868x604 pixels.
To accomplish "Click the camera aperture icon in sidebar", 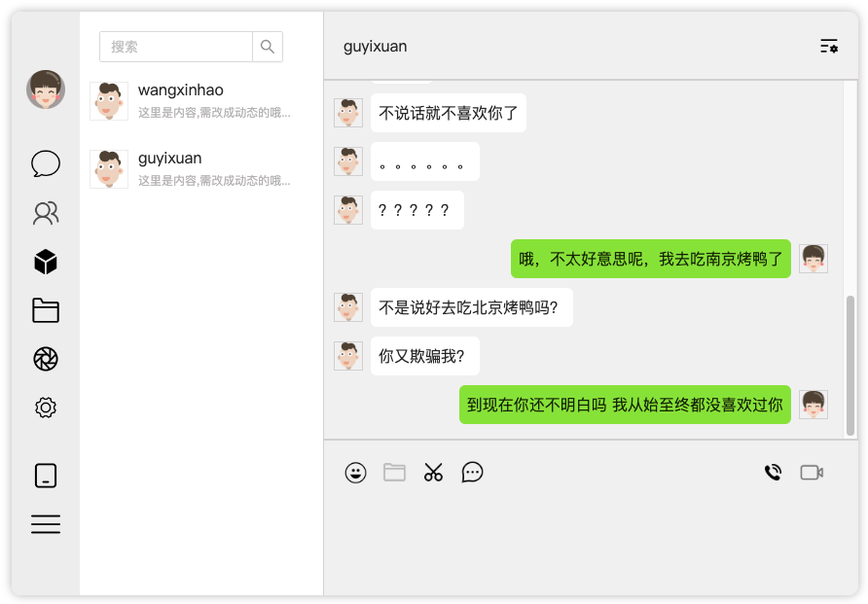I will pyautogui.click(x=46, y=359).
